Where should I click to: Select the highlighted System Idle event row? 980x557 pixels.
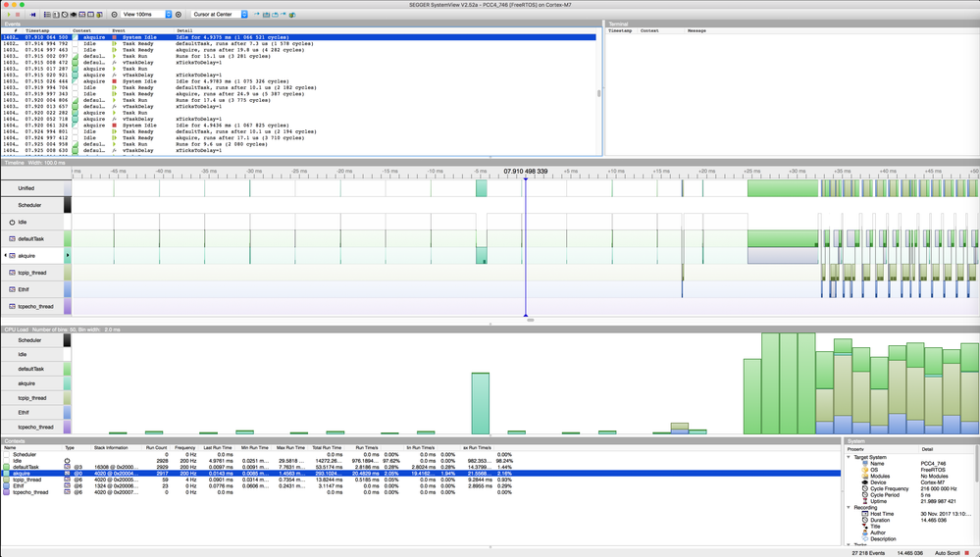tap(299, 37)
